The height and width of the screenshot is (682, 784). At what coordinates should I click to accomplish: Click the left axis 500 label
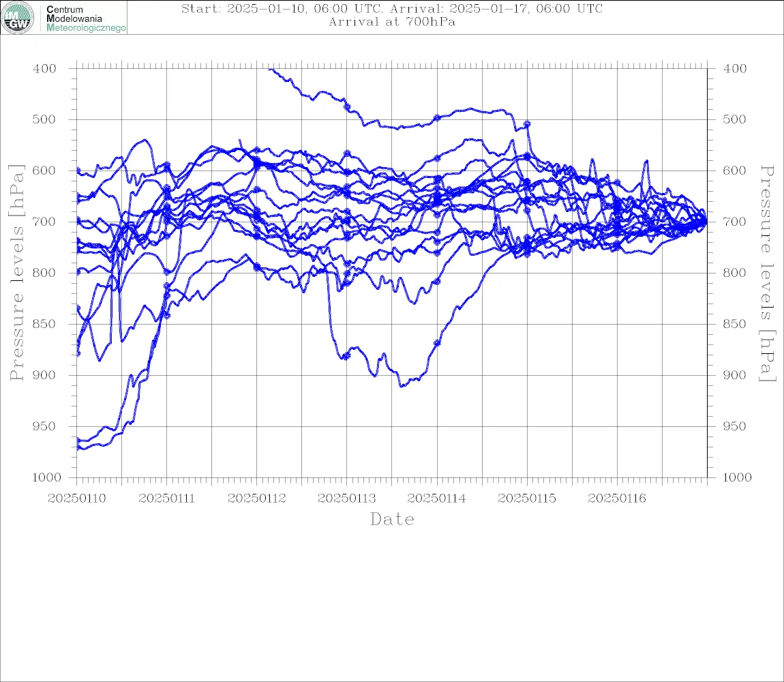pos(44,119)
